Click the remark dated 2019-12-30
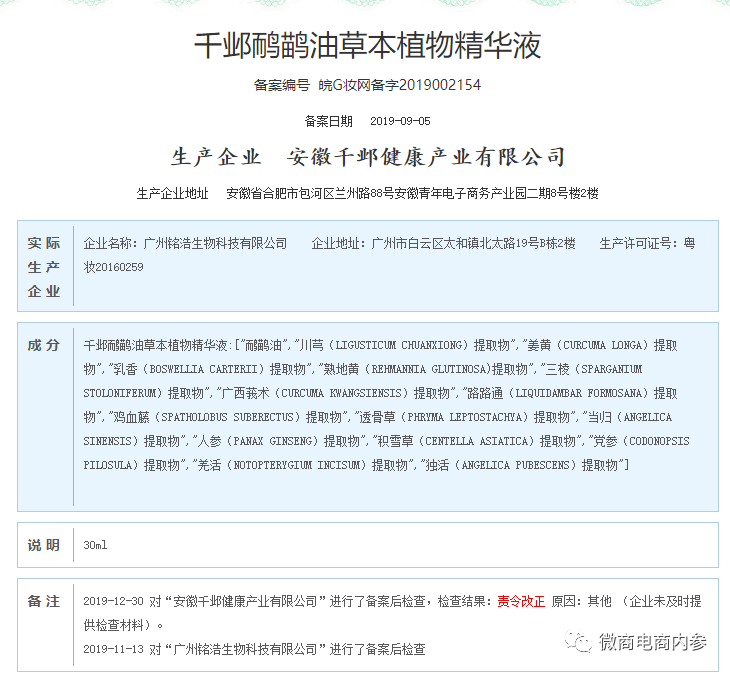The height and width of the screenshot is (674, 730). click(392, 613)
